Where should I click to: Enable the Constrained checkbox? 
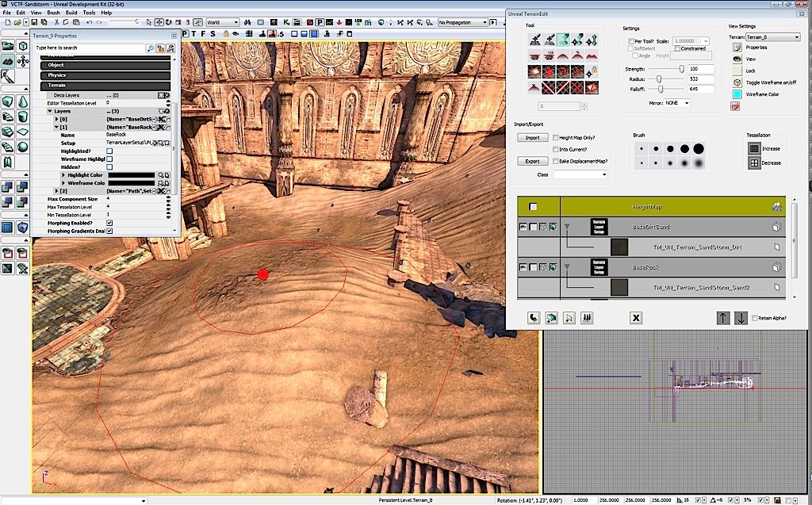tap(677, 48)
